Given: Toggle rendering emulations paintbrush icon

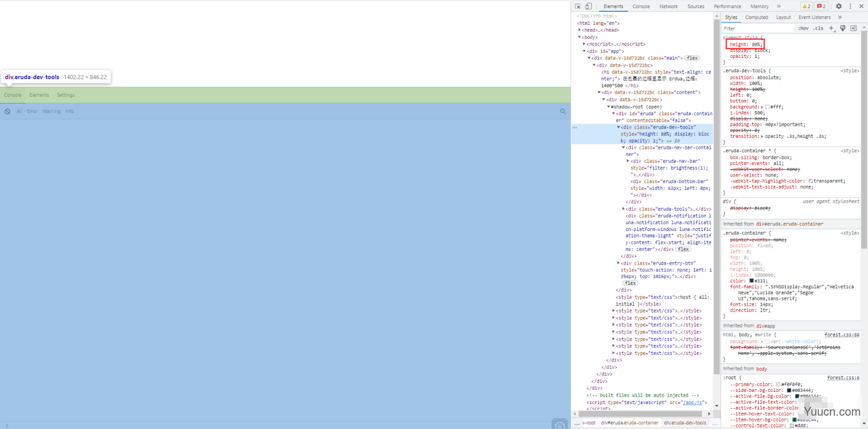Looking at the screenshot, I should (x=843, y=28).
